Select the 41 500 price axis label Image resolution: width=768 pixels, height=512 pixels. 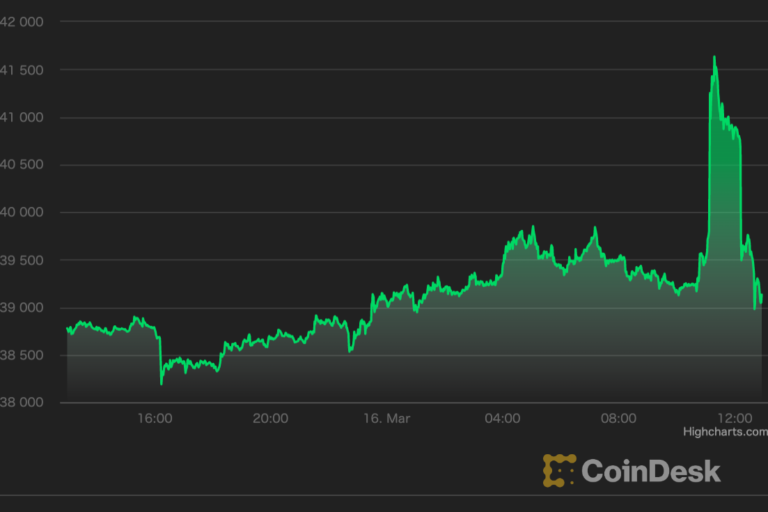click(22, 70)
